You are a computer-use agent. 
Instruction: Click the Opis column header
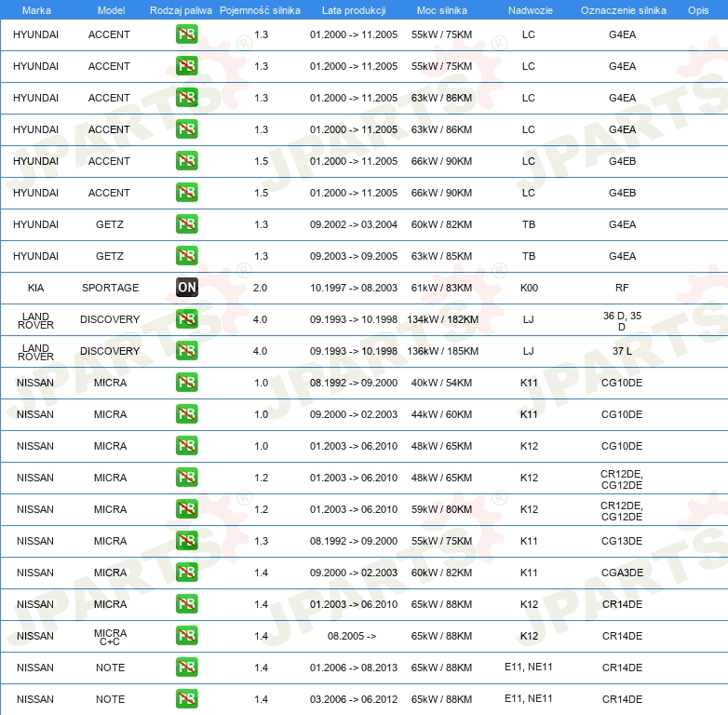pyautogui.click(x=698, y=10)
